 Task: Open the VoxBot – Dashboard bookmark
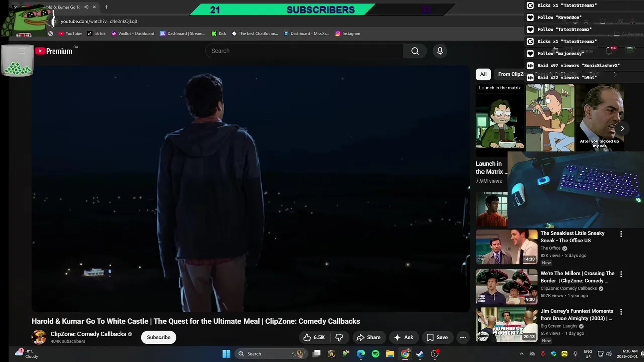pos(133,33)
